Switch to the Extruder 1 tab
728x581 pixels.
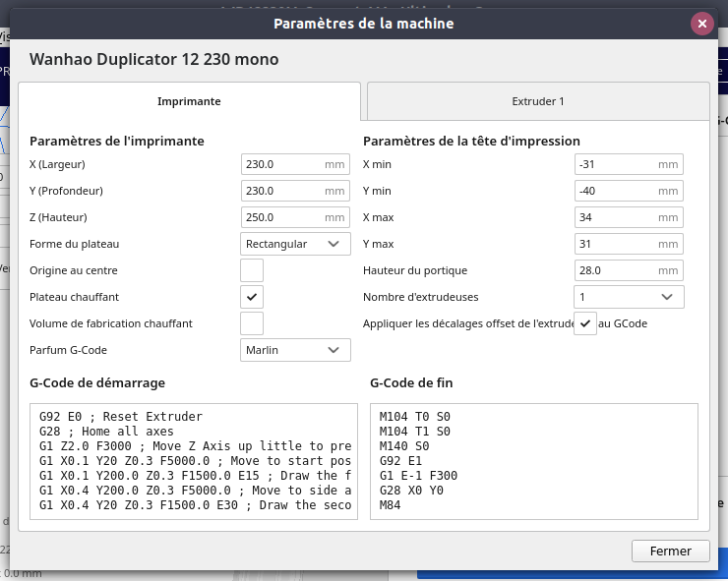[x=538, y=101]
